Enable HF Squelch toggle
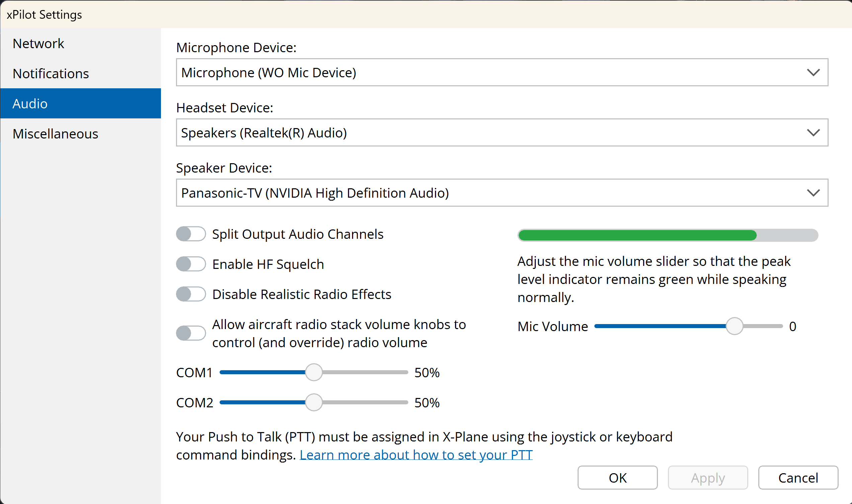The height and width of the screenshot is (504, 852). click(191, 264)
